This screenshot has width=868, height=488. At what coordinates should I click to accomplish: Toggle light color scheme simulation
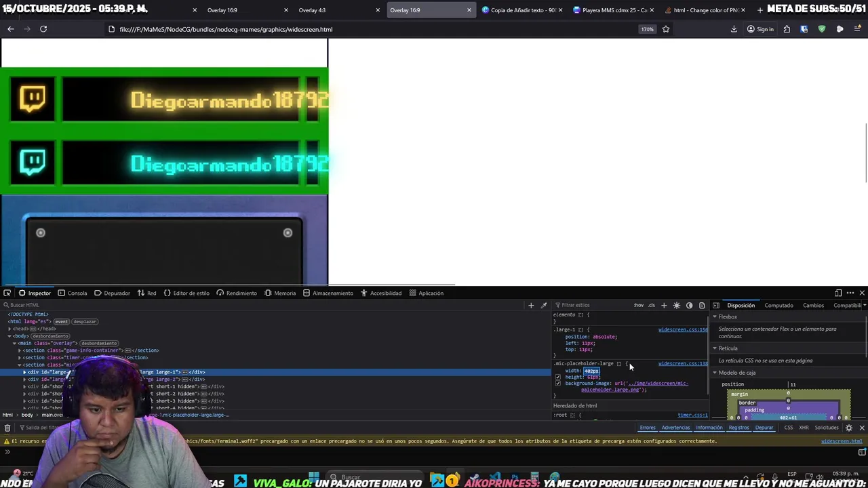point(677,305)
